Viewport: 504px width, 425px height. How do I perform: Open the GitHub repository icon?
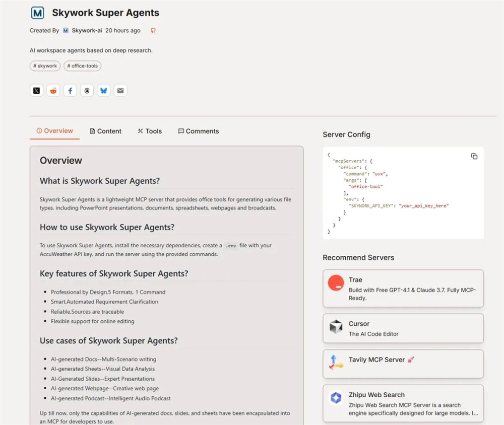[153, 31]
